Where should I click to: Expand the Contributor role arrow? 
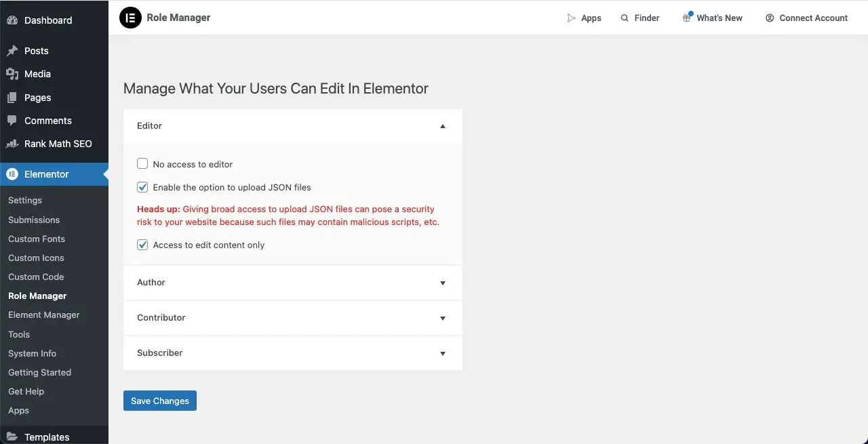click(443, 318)
